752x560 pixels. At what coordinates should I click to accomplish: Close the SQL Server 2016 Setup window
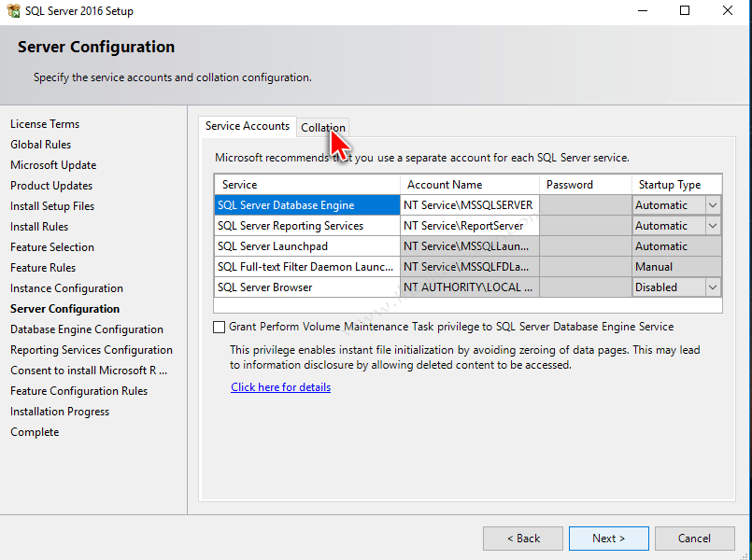point(728,10)
